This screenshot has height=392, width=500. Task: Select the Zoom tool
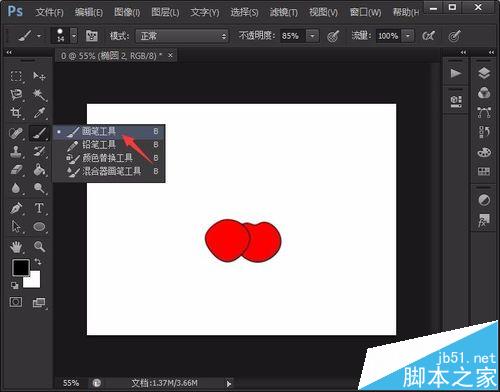(x=39, y=247)
